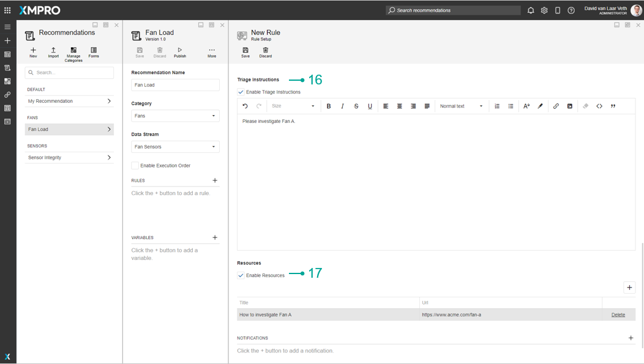Check the Enable Execution Order checkbox

(135, 166)
